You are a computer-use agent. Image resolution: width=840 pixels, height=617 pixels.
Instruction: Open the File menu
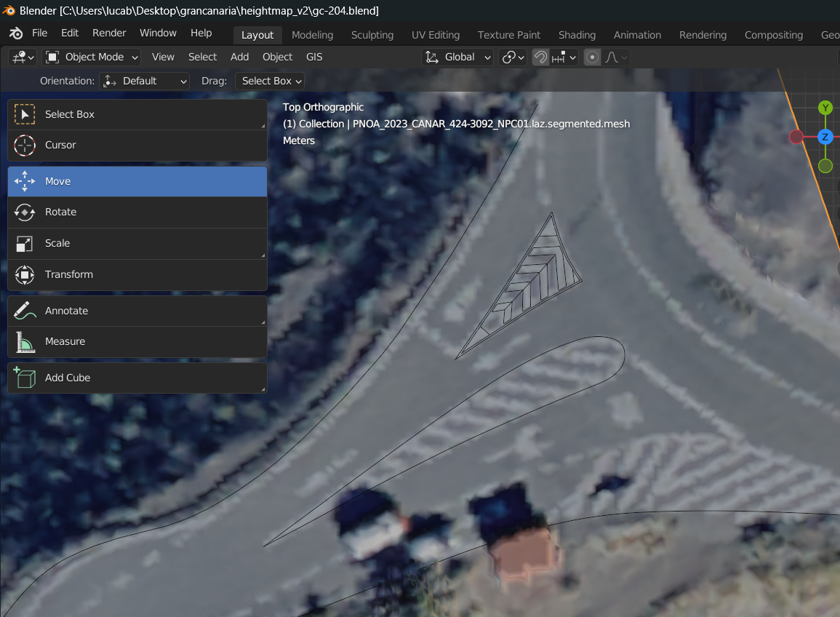(x=40, y=33)
